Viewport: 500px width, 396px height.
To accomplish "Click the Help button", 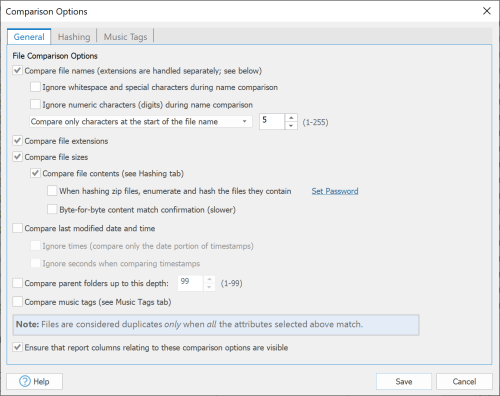I will [x=34, y=381].
